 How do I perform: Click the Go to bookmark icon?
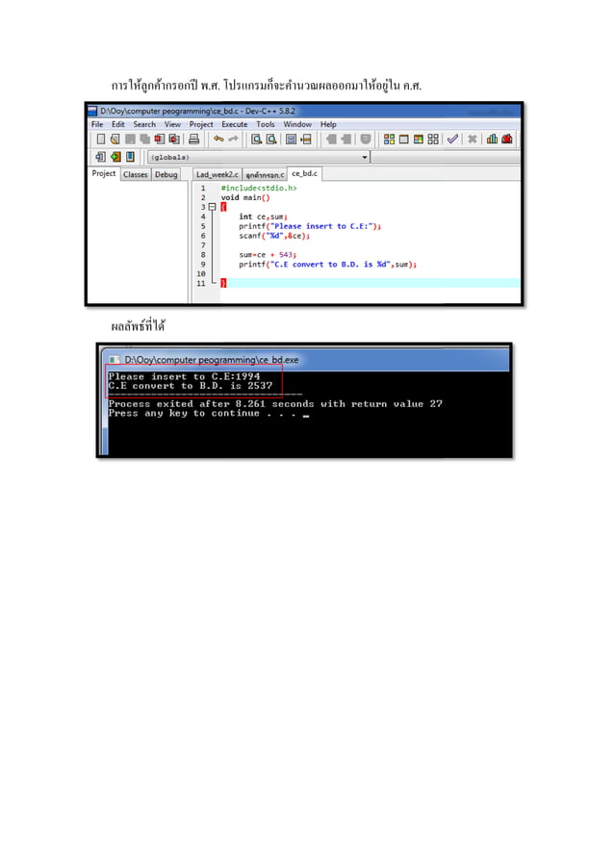tap(130, 157)
